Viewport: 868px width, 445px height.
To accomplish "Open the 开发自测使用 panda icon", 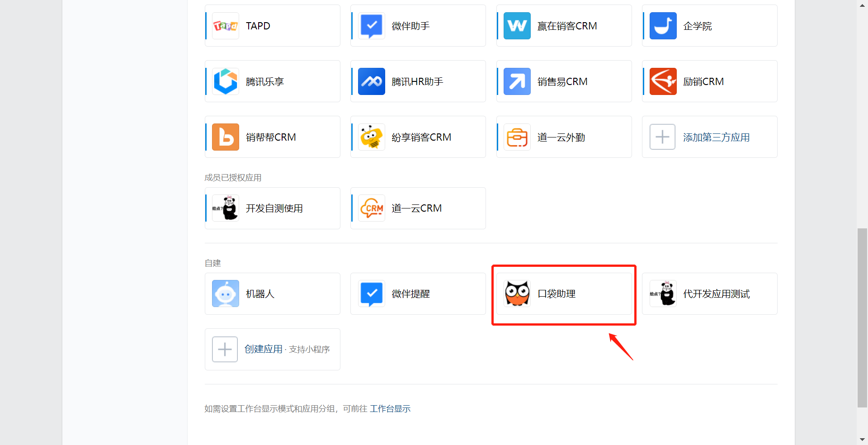I will (x=226, y=208).
